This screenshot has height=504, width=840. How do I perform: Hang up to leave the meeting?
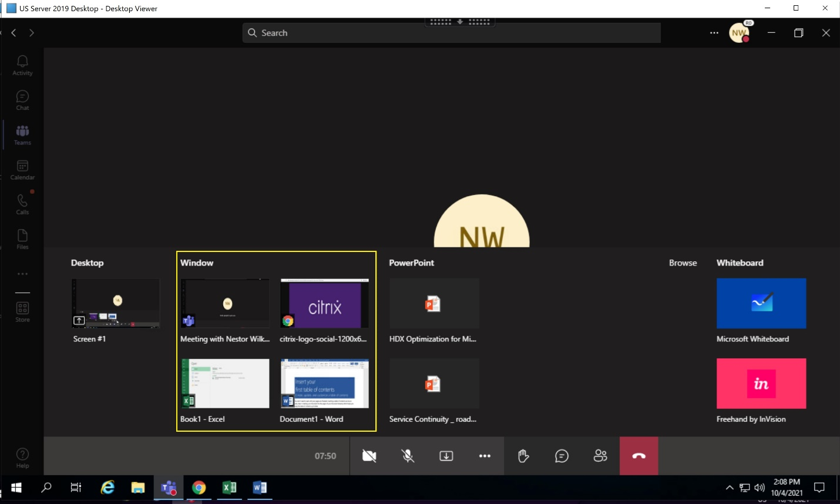pos(639,456)
